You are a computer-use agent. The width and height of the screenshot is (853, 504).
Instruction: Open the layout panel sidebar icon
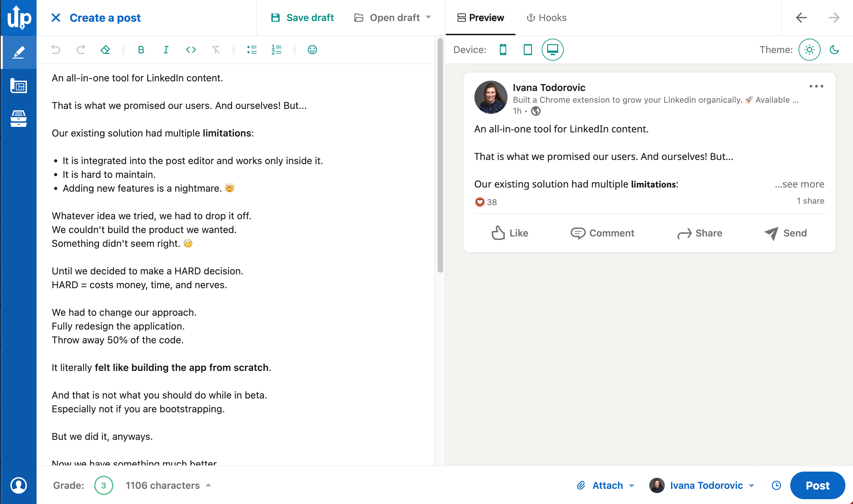(x=19, y=86)
